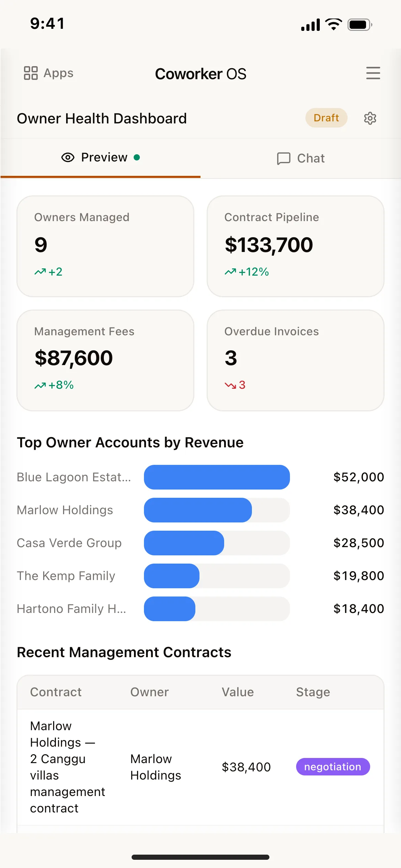The width and height of the screenshot is (401, 868).
Task: Tap the Chat bubble icon
Action: click(x=283, y=158)
